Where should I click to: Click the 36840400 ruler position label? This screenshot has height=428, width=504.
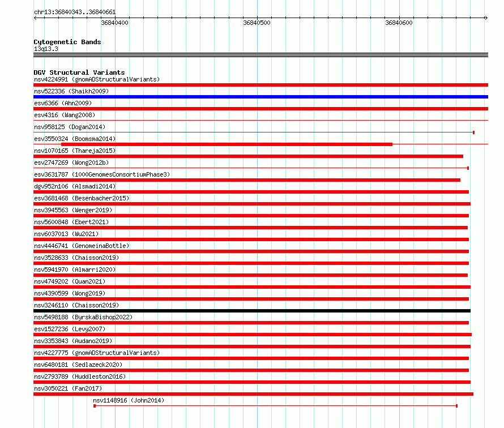coord(115,23)
